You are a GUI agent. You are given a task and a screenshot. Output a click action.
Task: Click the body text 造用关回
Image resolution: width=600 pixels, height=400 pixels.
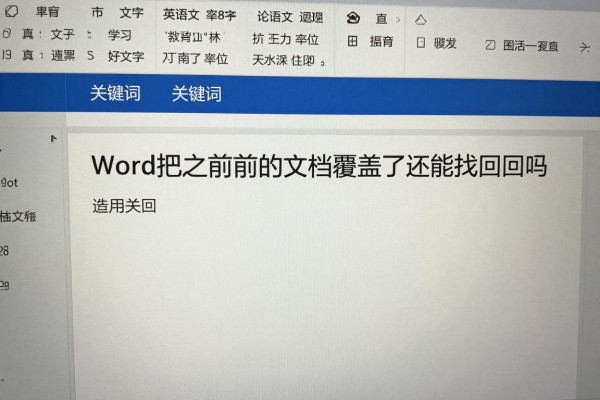124,206
